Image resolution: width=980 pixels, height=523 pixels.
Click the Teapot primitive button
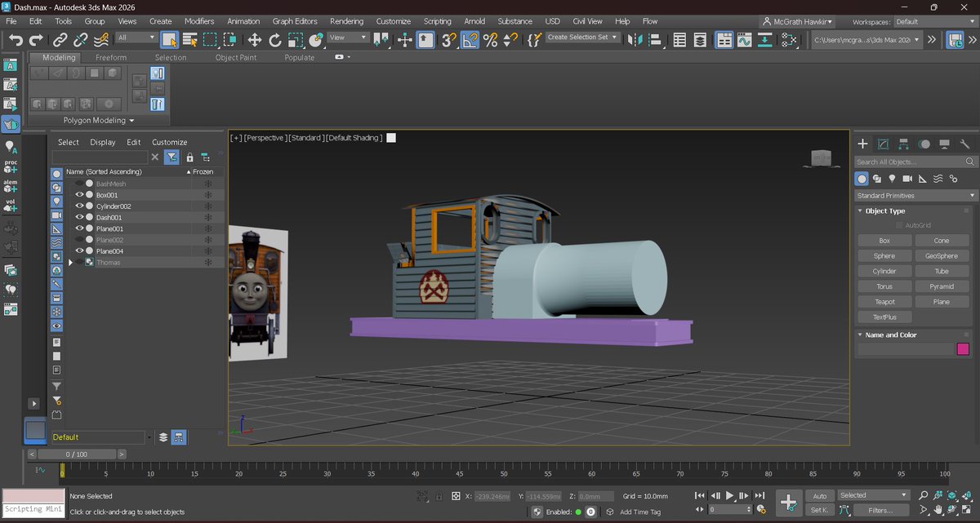(x=884, y=302)
